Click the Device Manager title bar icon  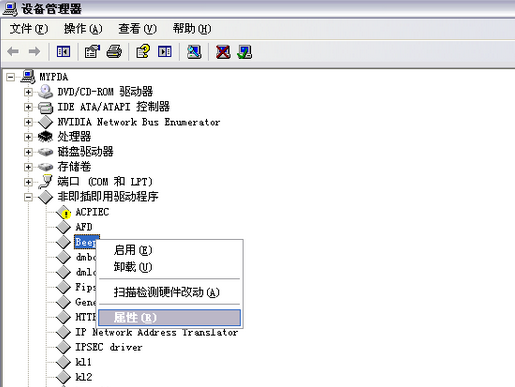[10, 9]
